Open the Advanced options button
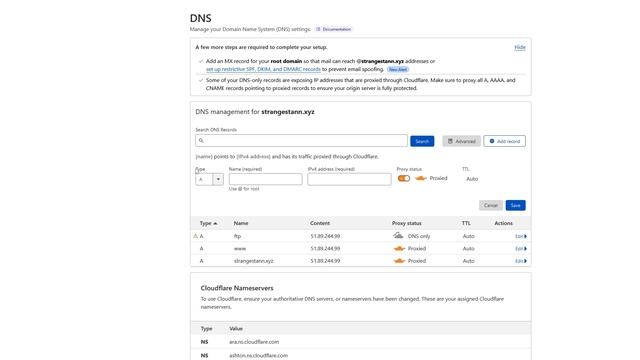640x360 pixels. point(461,141)
